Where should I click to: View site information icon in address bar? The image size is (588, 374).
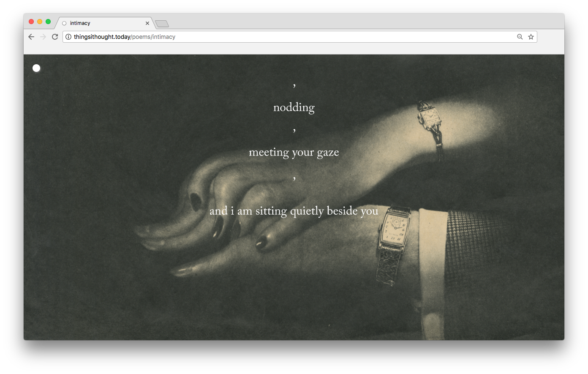pyautogui.click(x=68, y=37)
